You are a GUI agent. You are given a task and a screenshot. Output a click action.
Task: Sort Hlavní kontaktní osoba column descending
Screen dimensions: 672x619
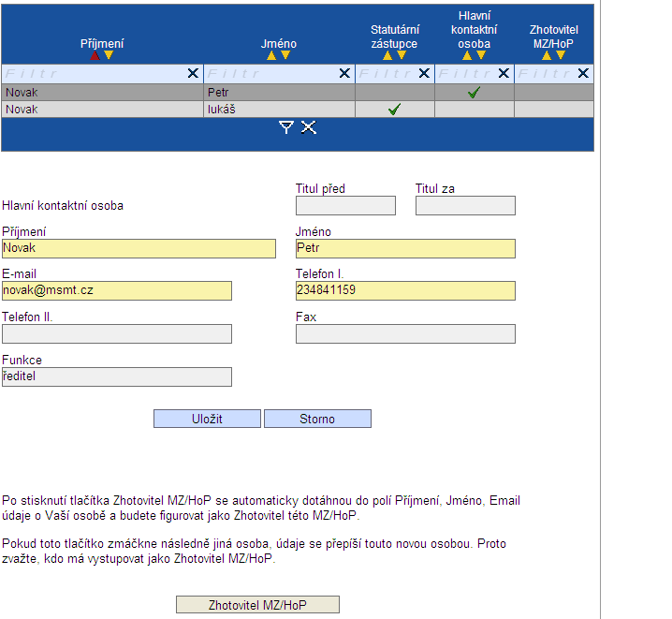pos(481,55)
